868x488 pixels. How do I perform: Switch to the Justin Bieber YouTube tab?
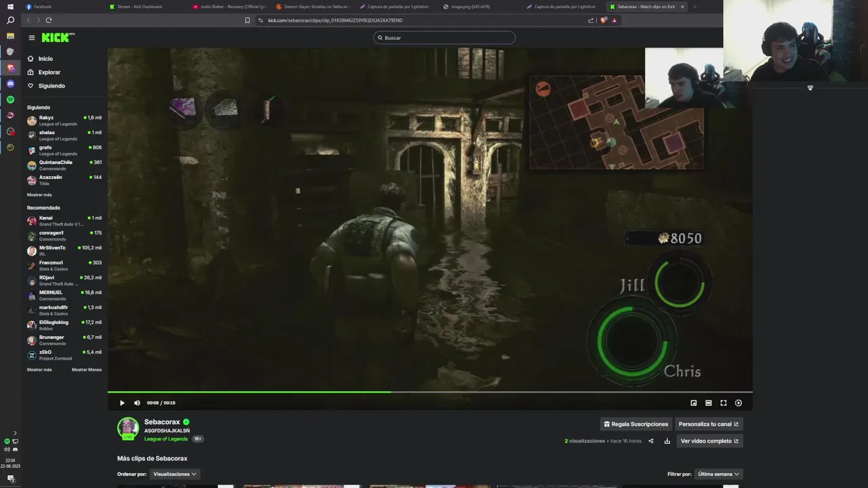tap(229, 7)
